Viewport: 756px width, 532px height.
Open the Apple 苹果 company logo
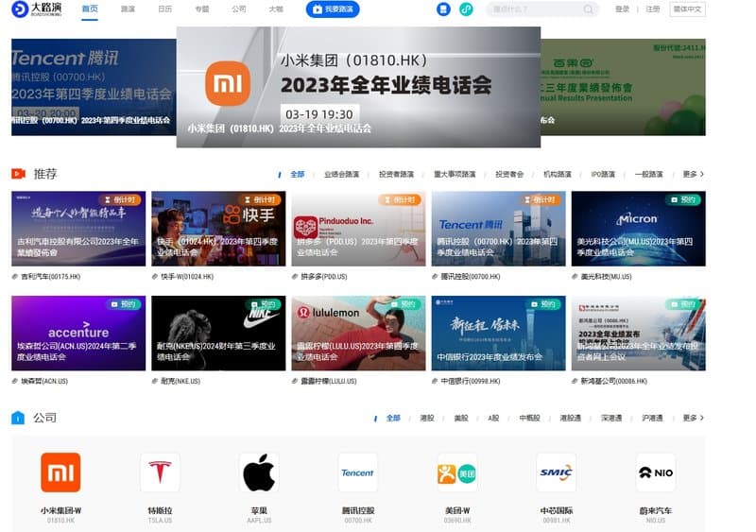pos(259,472)
